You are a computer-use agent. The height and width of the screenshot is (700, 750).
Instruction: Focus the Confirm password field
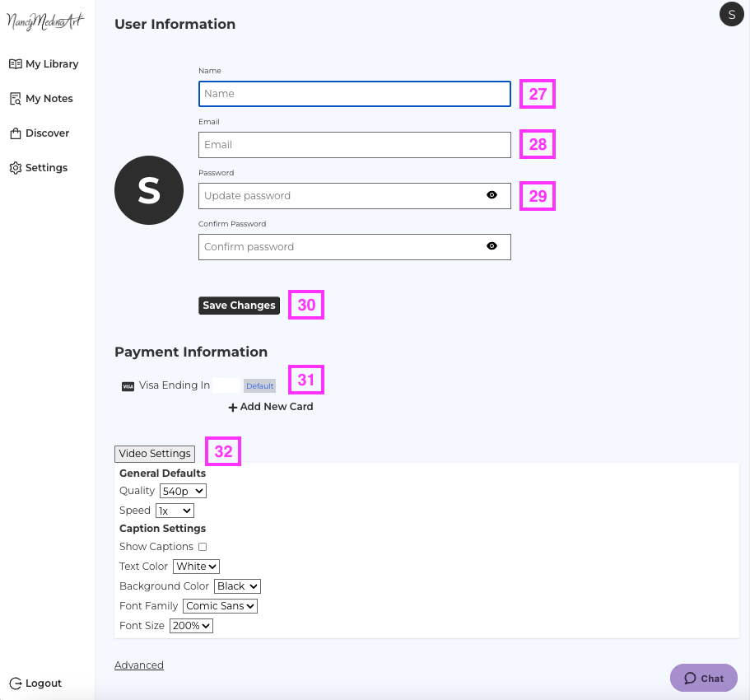coord(355,247)
